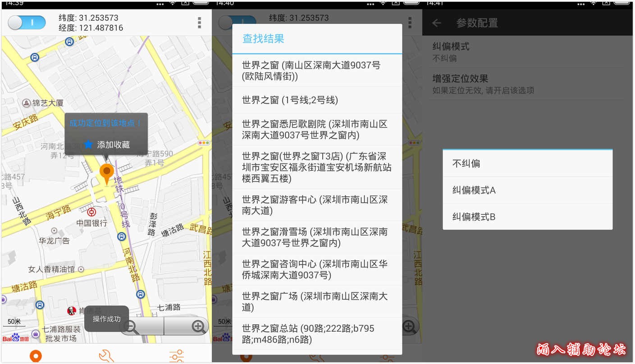Click the 操作成功 toast message

click(106, 319)
